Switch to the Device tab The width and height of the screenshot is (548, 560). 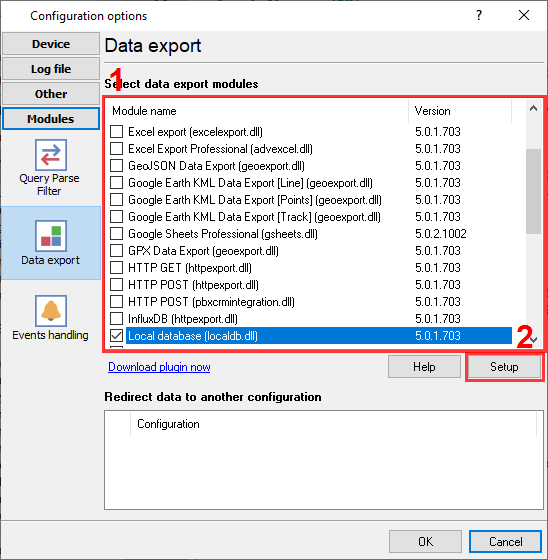pyautogui.click(x=51, y=44)
